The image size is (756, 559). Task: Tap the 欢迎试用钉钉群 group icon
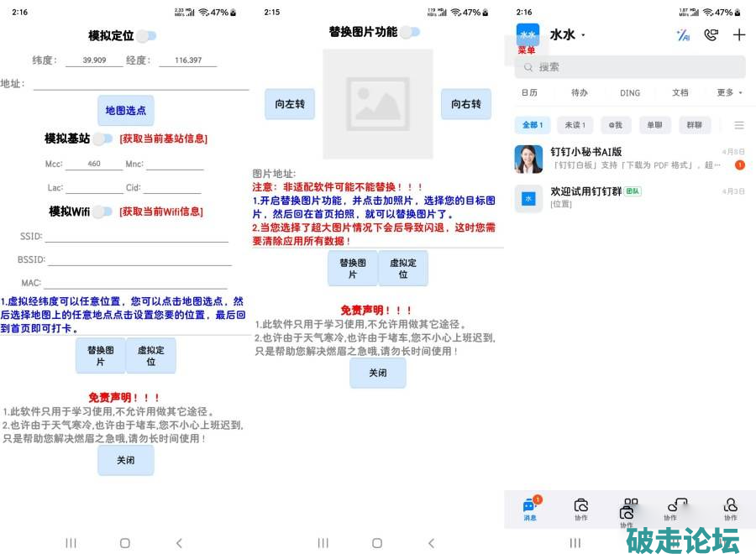[x=528, y=198]
